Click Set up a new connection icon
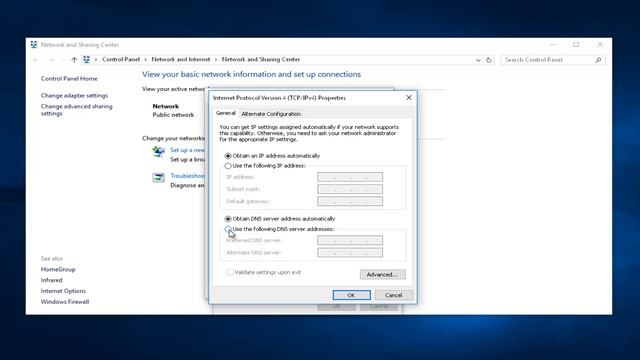The height and width of the screenshot is (360, 640). coord(158,152)
